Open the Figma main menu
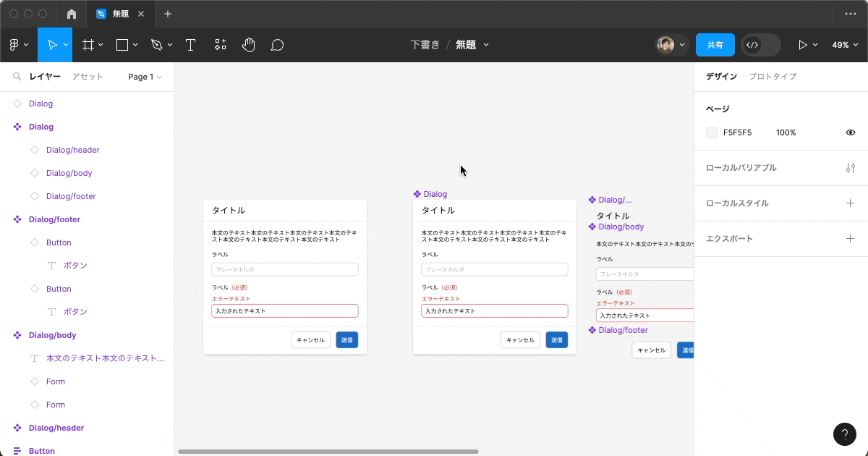This screenshot has height=456, width=868. pyautogui.click(x=19, y=45)
